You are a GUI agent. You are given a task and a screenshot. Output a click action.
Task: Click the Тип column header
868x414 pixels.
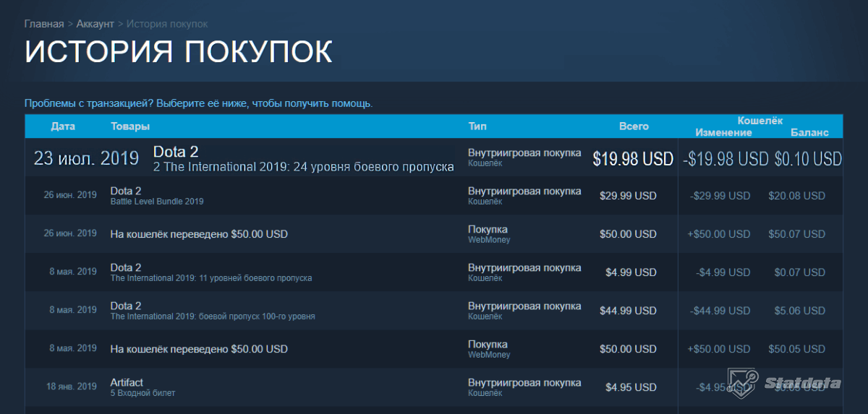[477, 126]
